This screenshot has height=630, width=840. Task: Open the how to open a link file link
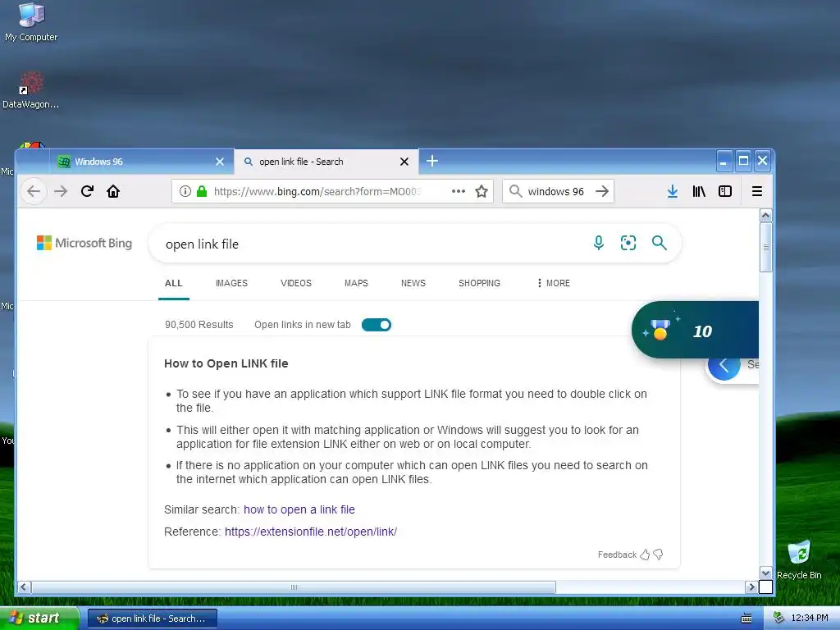point(299,509)
